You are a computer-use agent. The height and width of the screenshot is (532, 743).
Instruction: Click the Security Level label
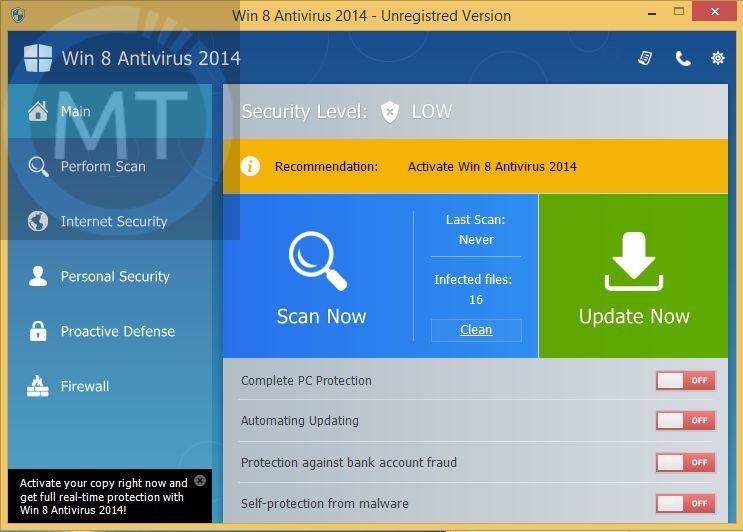tap(305, 112)
